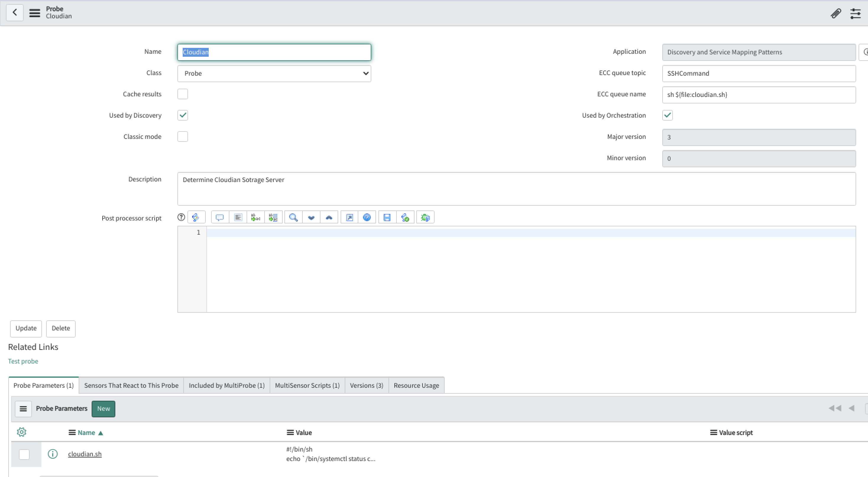Go to previous page of Probe Parameters

[x=851, y=409]
